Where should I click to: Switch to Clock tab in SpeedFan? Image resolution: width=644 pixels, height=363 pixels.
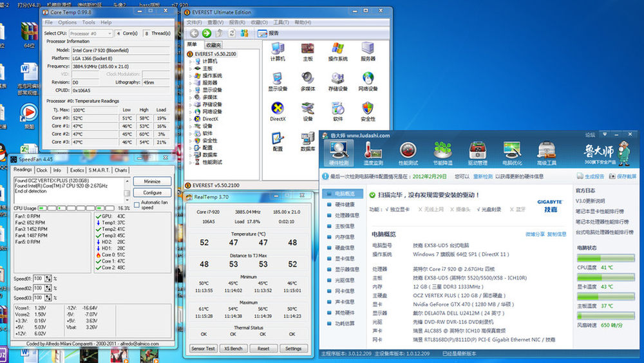click(42, 170)
